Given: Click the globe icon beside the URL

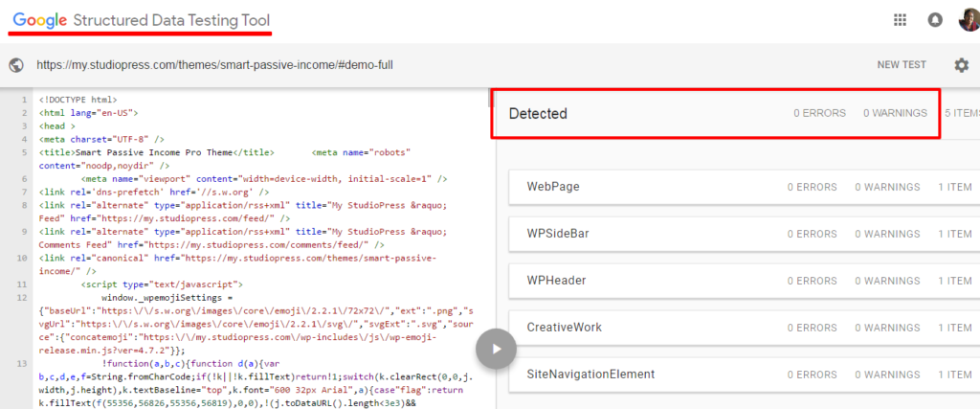Looking at the screenshot, I should pos(17,65).
